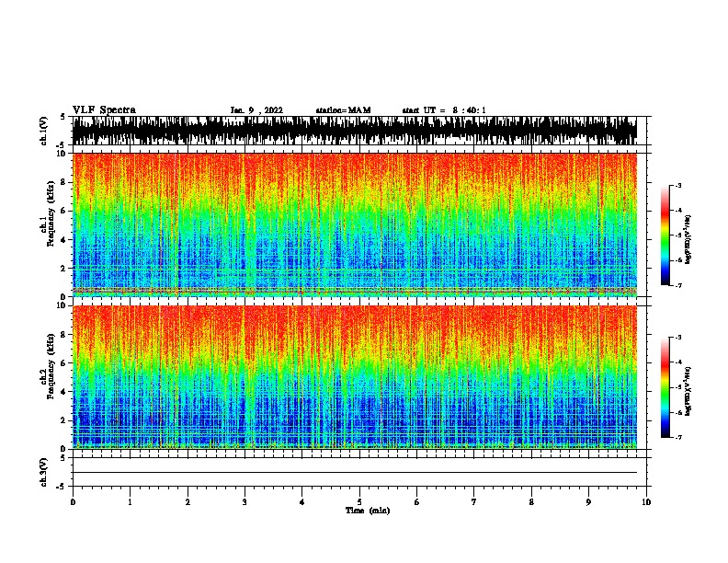Click the "8" kHz tick of ch.1 spectrogram
The width and height of the screenshot is (728, 563).
click(64, 182)
